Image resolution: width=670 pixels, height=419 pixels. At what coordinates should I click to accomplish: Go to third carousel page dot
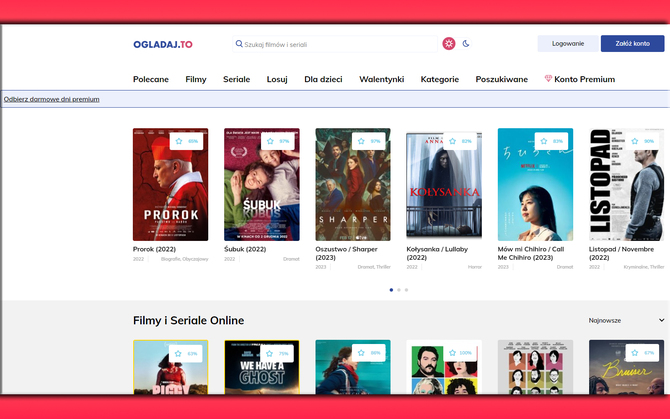(x=406, y=290)
